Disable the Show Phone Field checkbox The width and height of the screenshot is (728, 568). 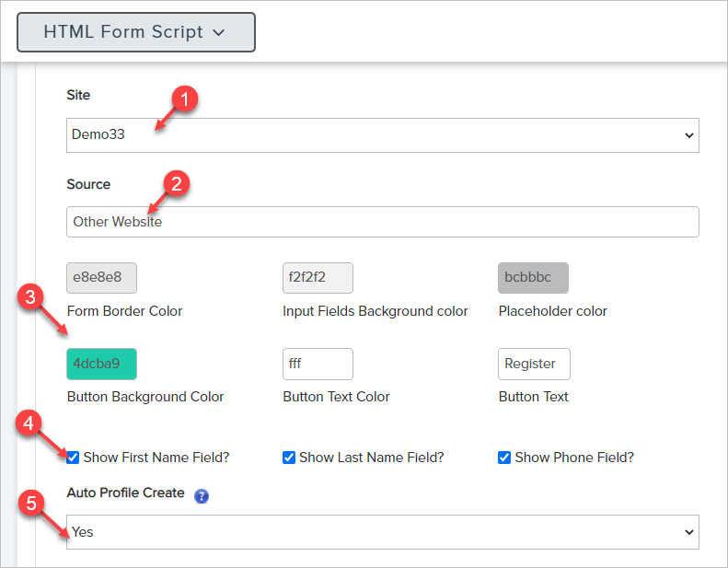pos(504,458)
